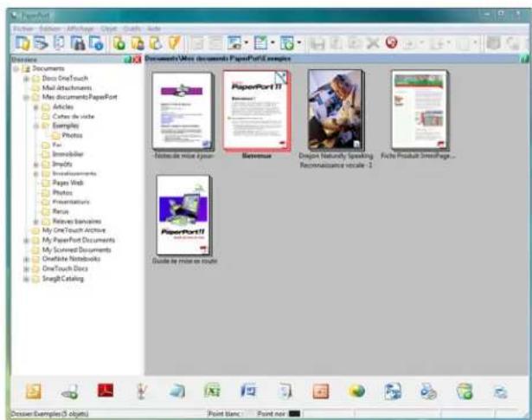Click the Scan icon in the toolbar
Viewport: 532px width, 420px height.
pos(42,43)
